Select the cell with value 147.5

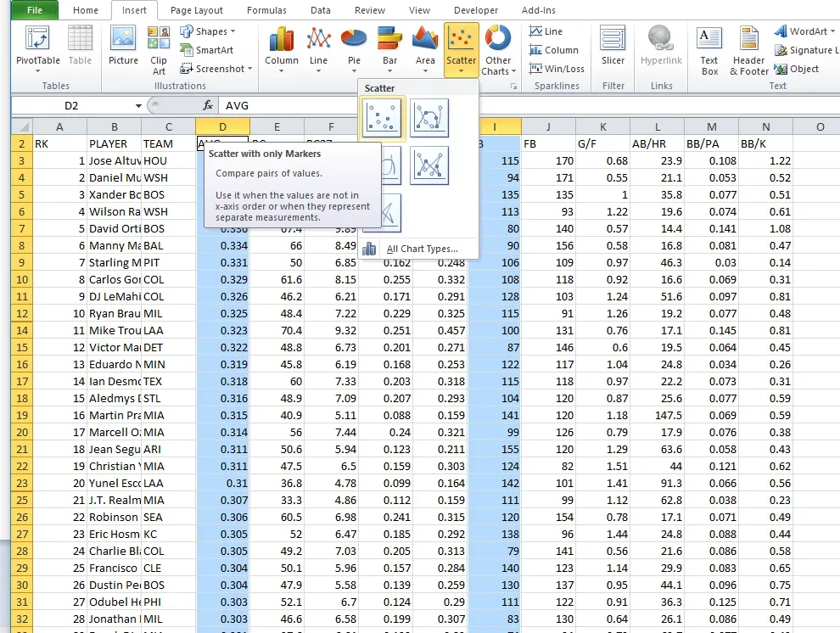[657, 415]
